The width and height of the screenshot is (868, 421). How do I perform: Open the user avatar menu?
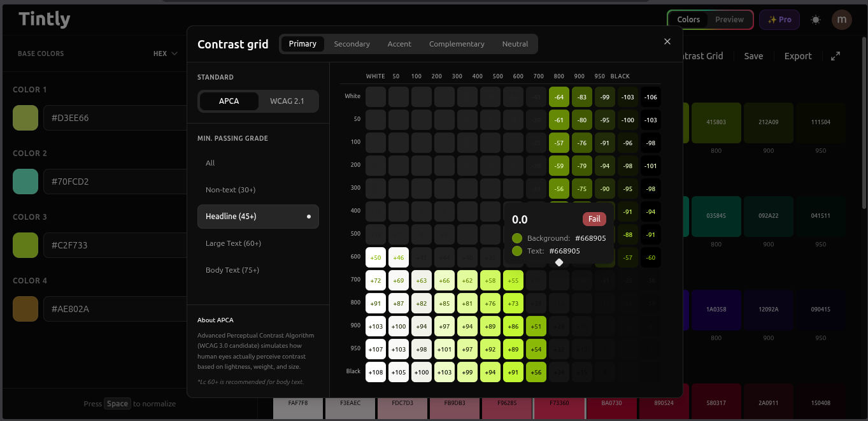pos(842,20)
